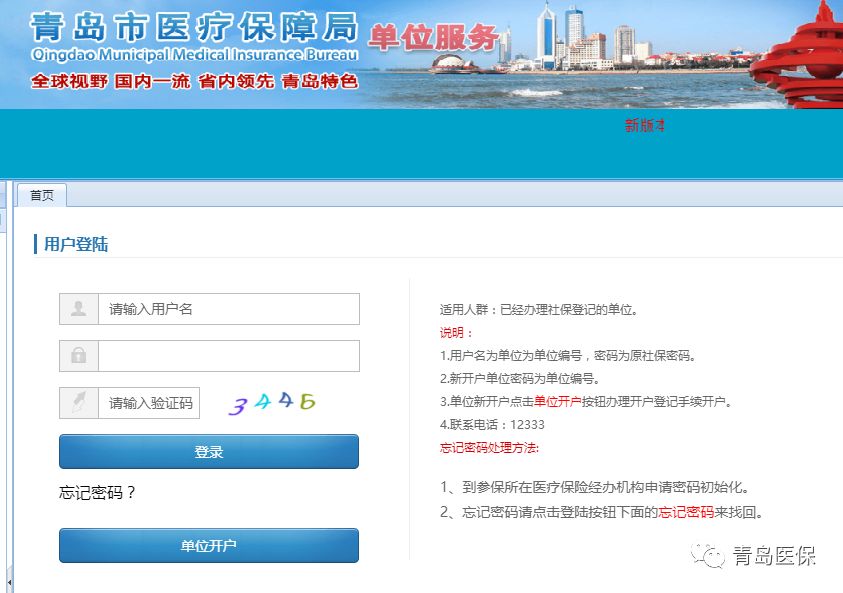Screen dimensions: 843x593
Task: Click the small left arrow at bottom-left edge
Action: 9,579
